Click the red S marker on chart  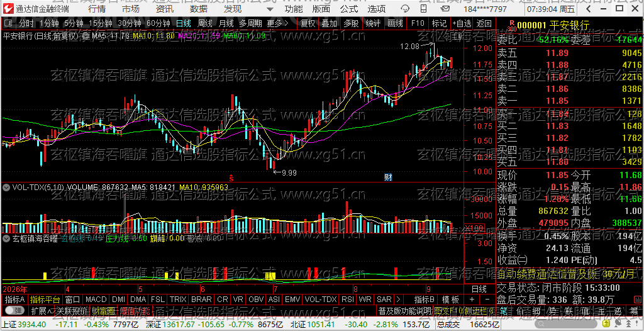pos(231,178)
